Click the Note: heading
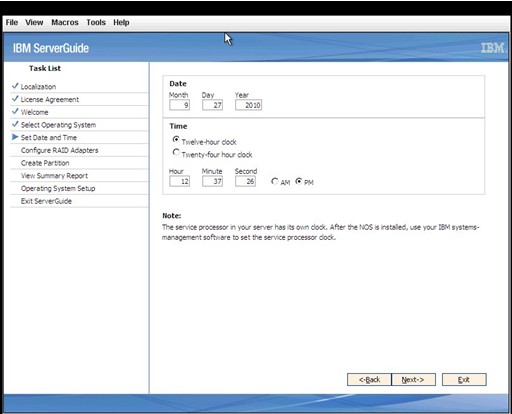 tap(171, 215)
